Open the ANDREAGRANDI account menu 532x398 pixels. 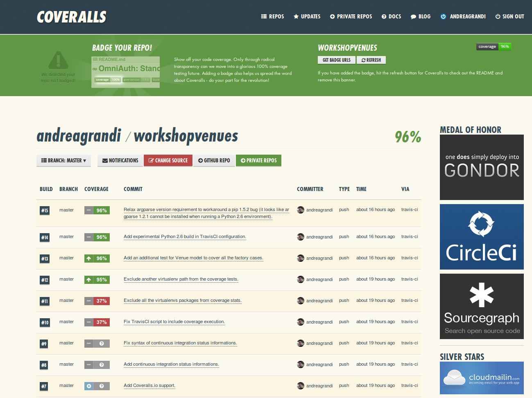[x=463, y=17]
